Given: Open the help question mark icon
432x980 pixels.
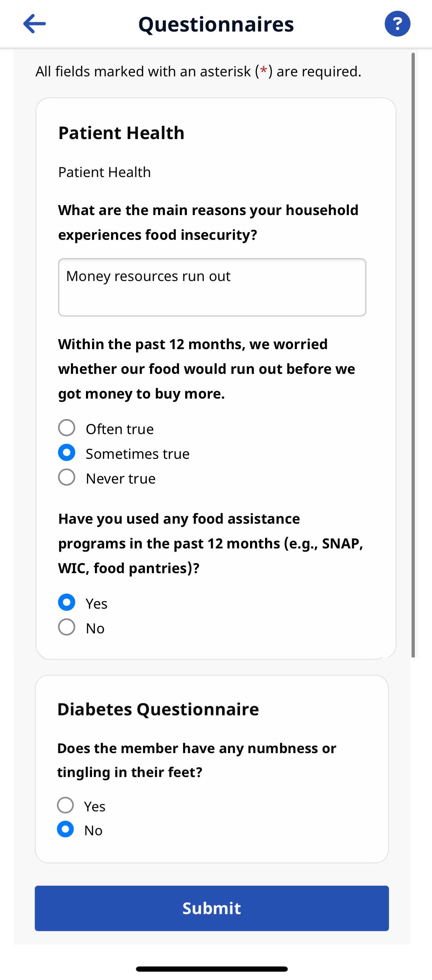Looking at the screenshot, I should click(397, 24).
